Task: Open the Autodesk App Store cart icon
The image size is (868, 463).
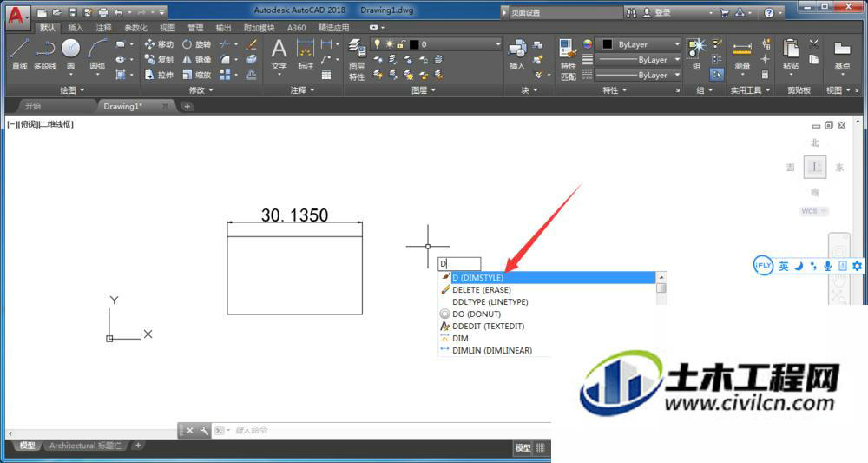Action: tap(724, 13)
